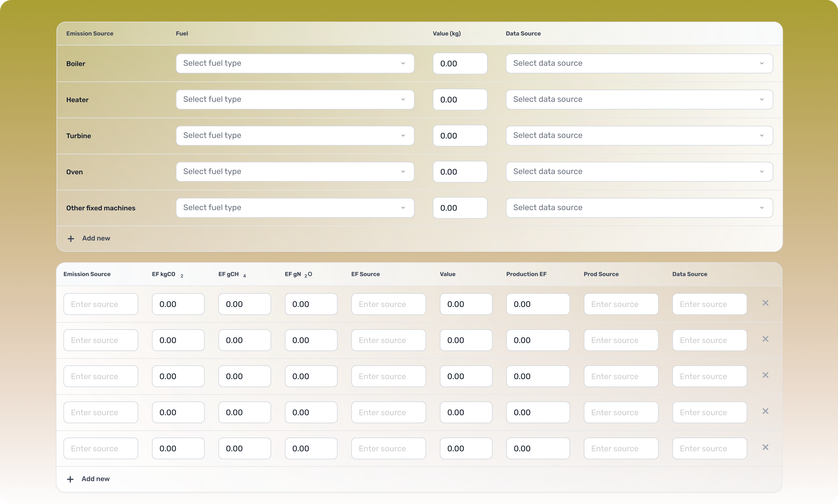Click the plus icon in the bottom table
This screenshot has width=838, height=504.
coord(70,479)
